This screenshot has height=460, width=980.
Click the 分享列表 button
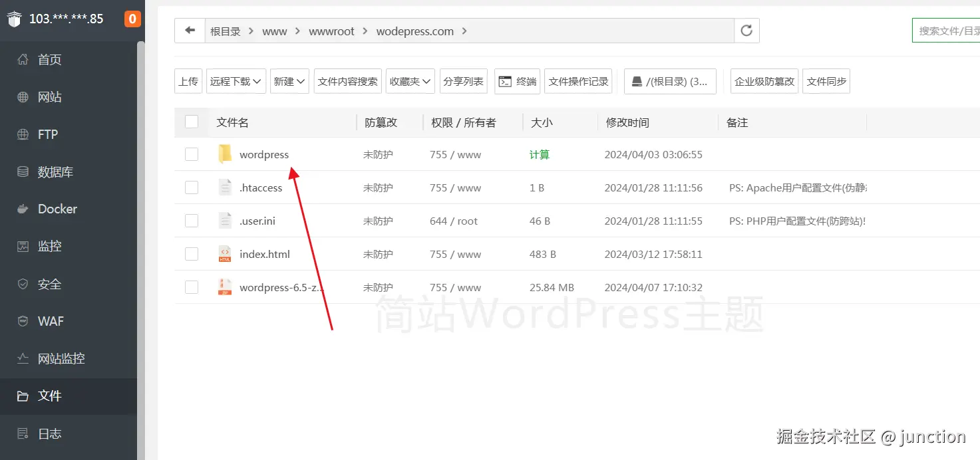coord(463,81)
